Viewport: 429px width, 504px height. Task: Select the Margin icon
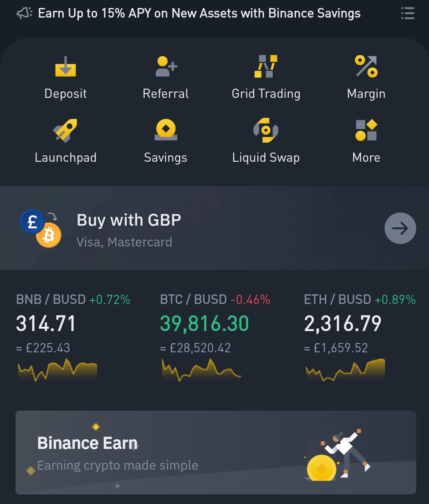[366, 66]
